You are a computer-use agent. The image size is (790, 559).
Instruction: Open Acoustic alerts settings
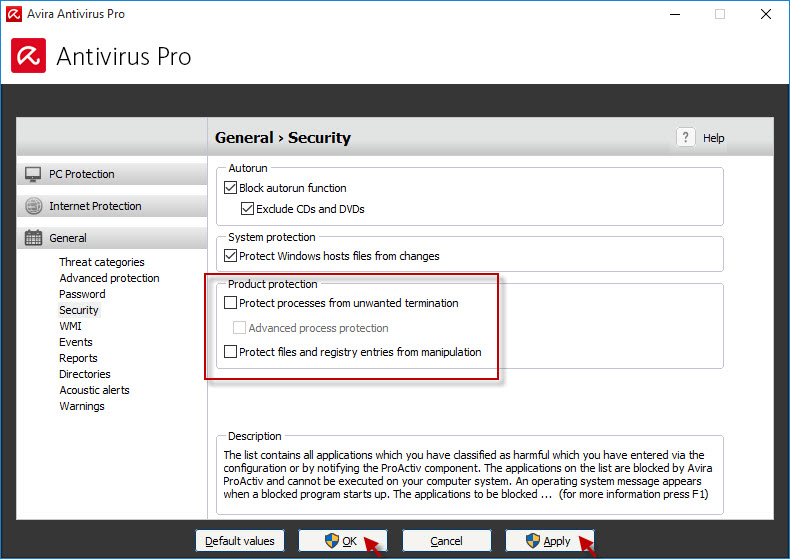point(94,390)
